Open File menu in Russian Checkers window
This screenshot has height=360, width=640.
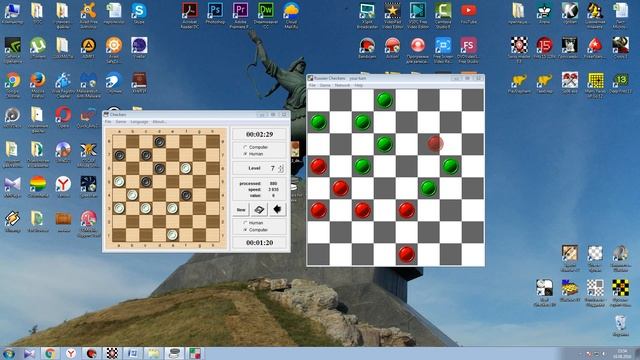click(312, 85)
